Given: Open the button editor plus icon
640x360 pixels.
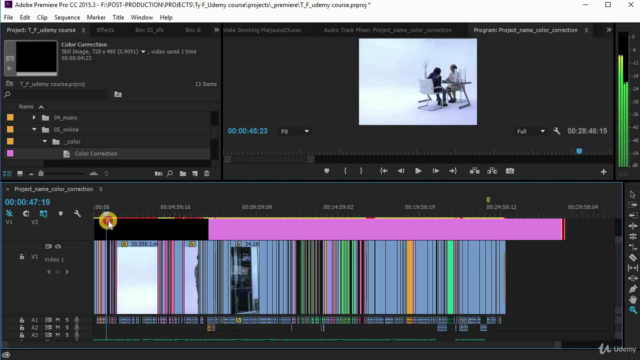Looking at the screenshot, I should click(603, 172).
